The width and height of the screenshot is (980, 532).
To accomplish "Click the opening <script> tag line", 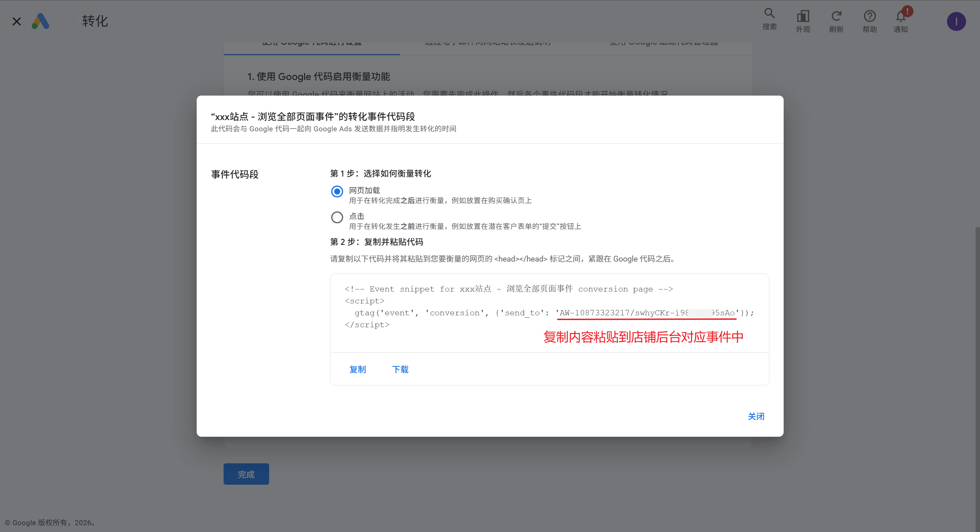I will click(364, 301).
